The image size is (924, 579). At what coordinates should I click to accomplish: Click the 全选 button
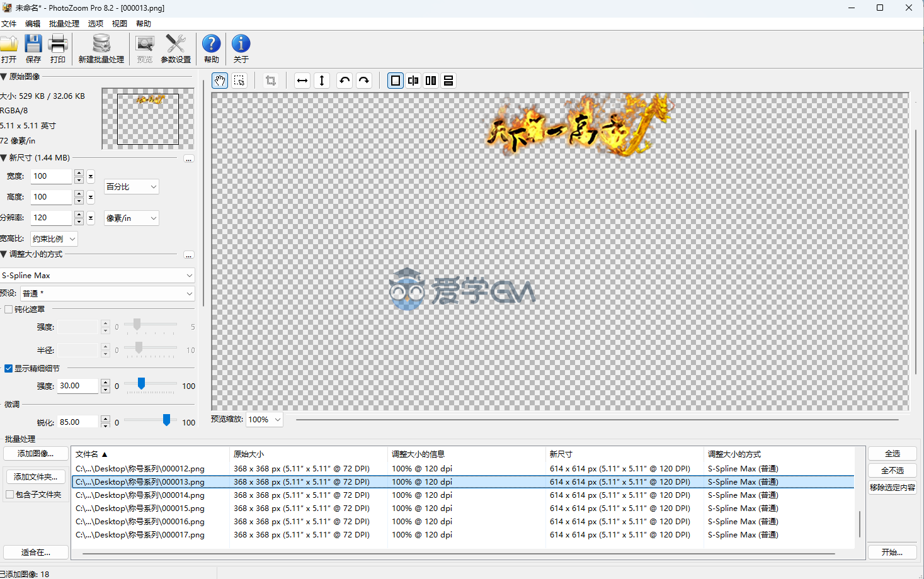point(893,454)
